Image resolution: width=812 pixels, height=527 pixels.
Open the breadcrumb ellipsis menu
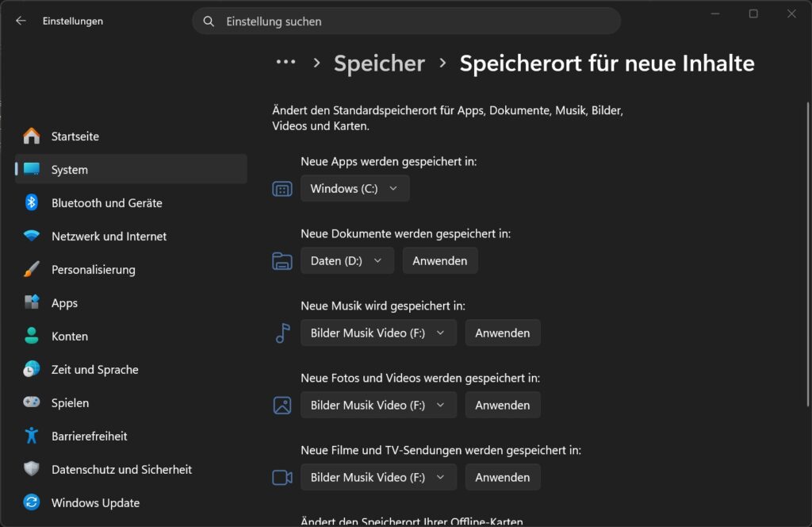click(285, 62)
